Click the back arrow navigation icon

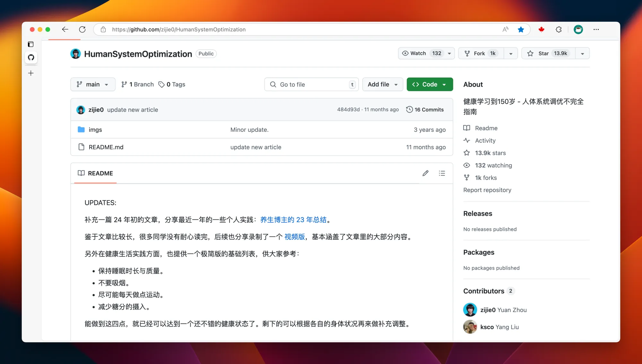point(65,30)
